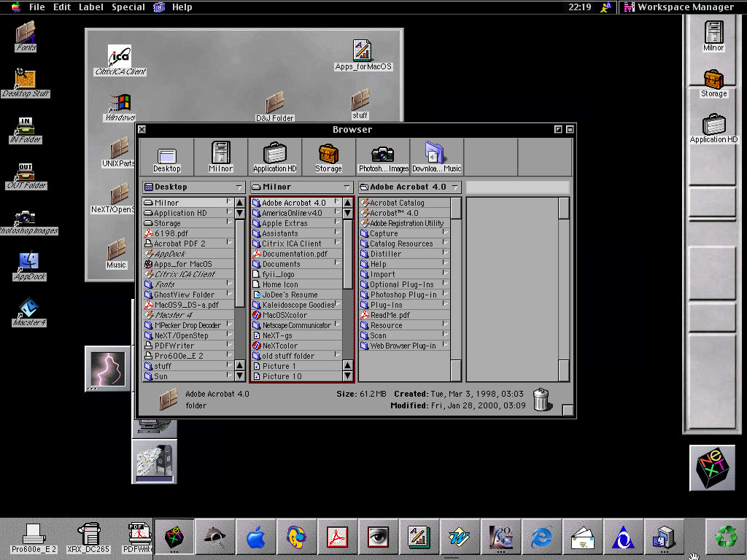Image resolution: width=747 pixels, height=560 pixels.
Task: Click the trash can icon in the Browser window
Action: (x=542, y=399)
